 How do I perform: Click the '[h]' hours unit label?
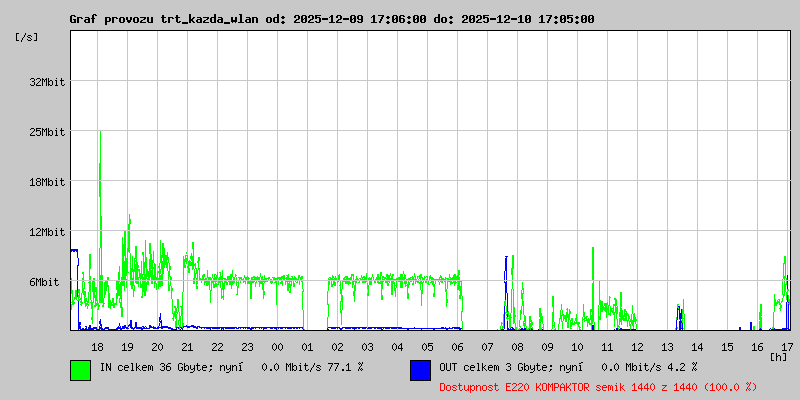tap(778, 356)
